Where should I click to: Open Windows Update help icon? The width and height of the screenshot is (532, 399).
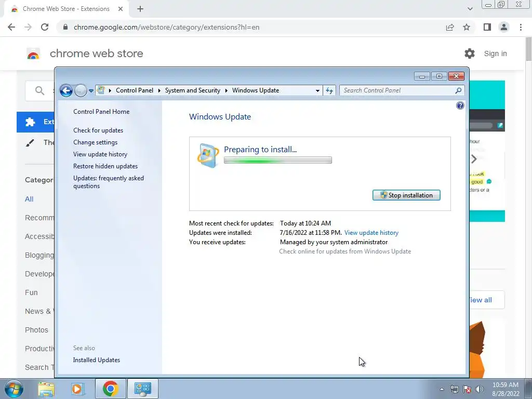(x=460, y=105)
